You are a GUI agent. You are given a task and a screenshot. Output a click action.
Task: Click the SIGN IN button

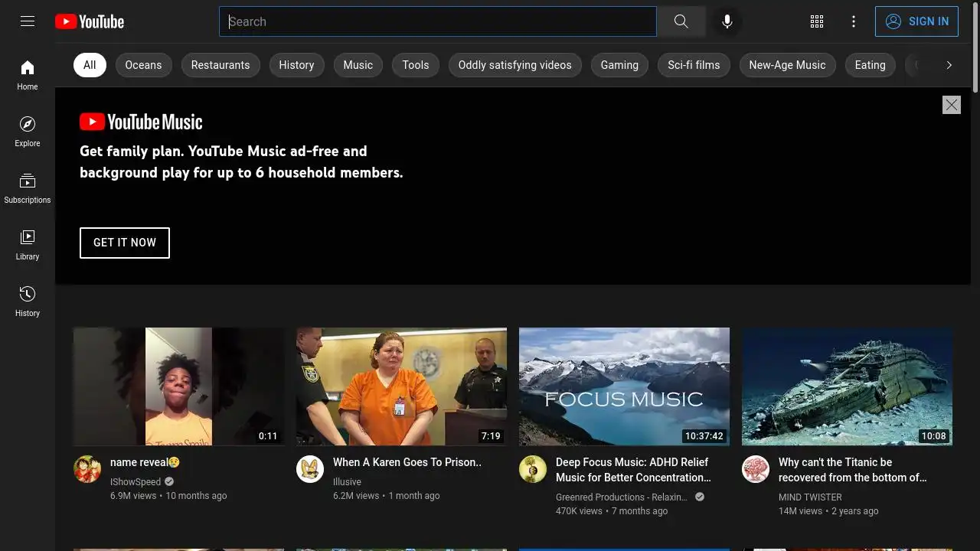coord(916,21)
